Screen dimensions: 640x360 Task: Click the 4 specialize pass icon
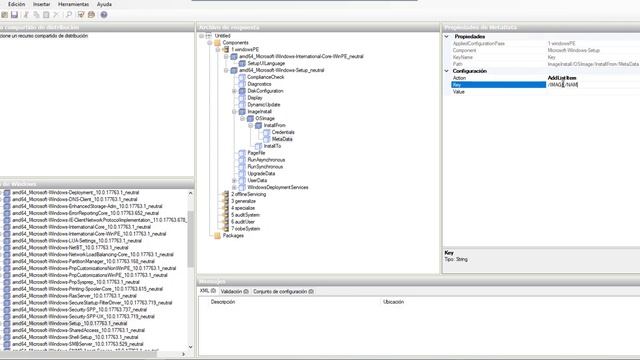point(226,208)
